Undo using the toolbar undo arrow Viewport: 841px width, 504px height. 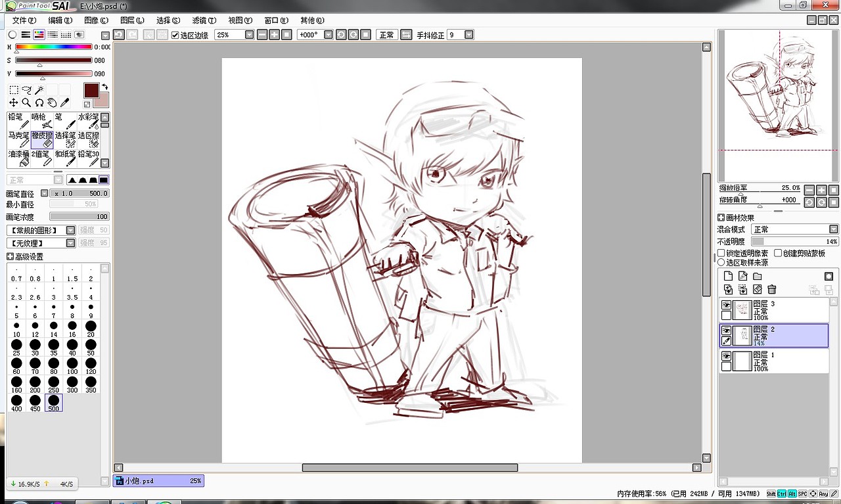118,35
